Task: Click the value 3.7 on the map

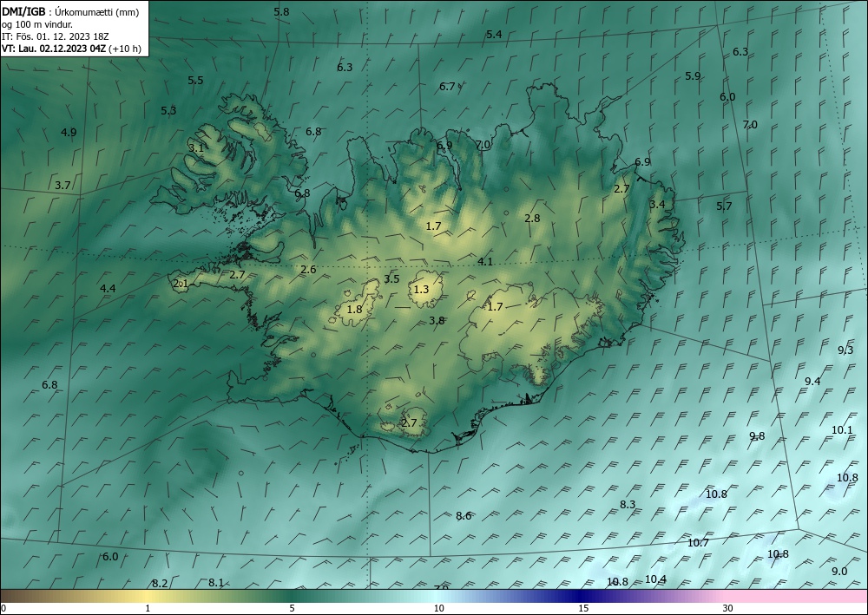Action: click(62, 186)
